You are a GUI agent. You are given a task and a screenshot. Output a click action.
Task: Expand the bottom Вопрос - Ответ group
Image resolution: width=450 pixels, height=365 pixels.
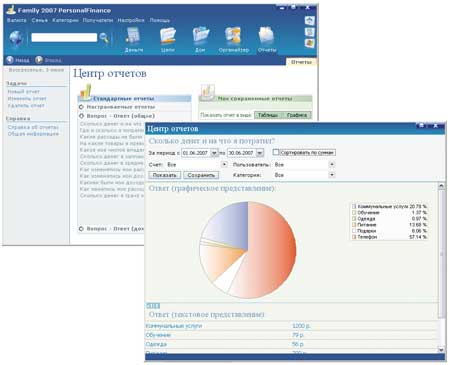click(x=81, y=229)
